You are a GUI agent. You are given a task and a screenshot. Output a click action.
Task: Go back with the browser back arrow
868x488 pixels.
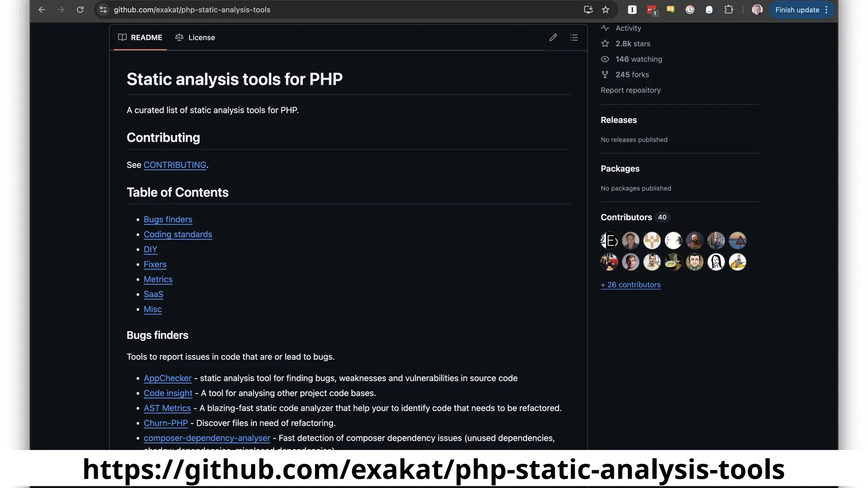pyautogui.click(x=42, y=10)
